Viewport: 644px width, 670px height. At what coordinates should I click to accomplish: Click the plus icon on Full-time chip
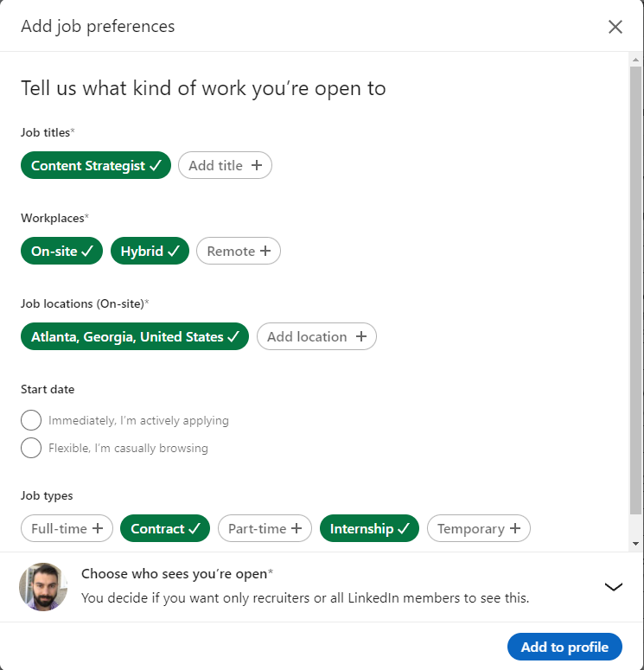pos(98,528)
